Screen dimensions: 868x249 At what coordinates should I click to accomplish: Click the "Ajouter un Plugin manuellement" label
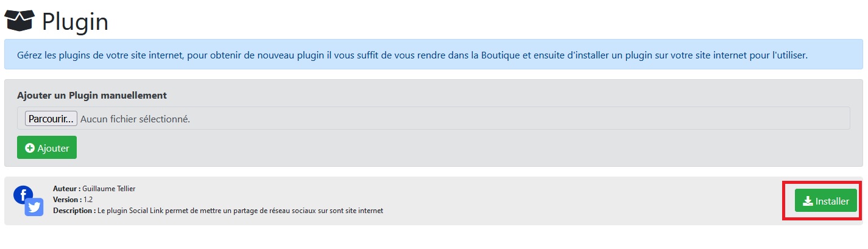click(x=92, y=96)
